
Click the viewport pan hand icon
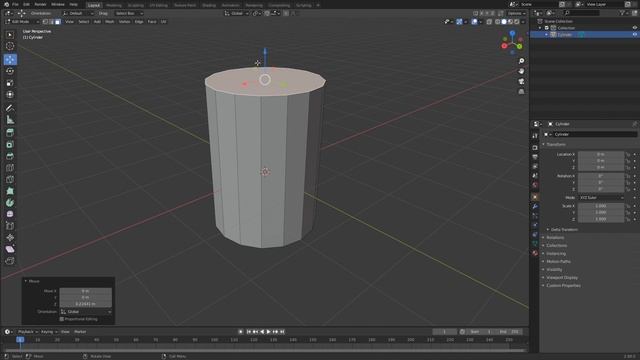click(x=521, y=71)
